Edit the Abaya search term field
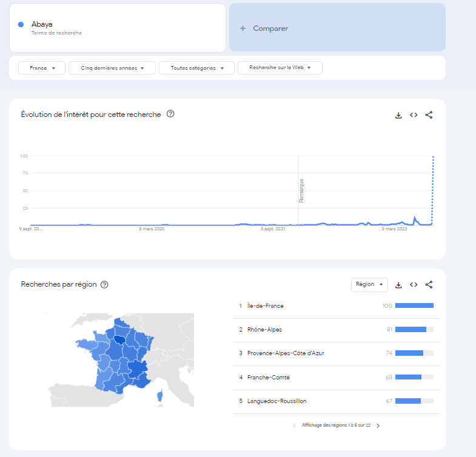Viewport: 476px width, 457px height. [118, 28]
